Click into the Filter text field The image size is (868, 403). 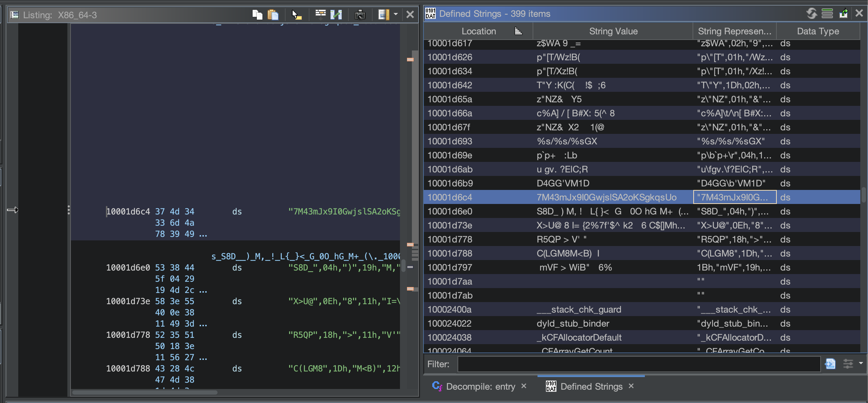[639, 364]
